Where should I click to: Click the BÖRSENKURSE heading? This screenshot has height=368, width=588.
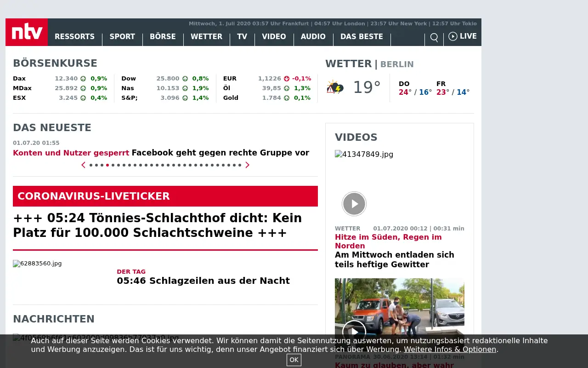(x=55, y=63)
